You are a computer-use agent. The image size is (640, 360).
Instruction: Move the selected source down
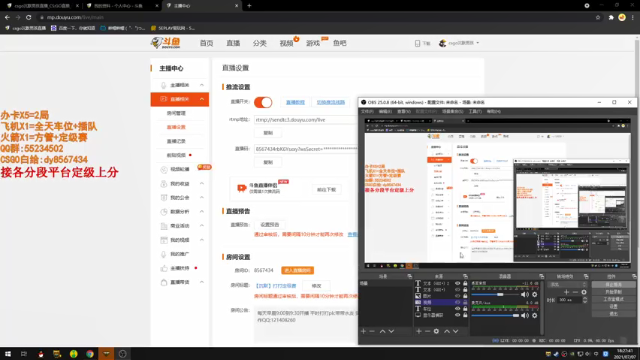point(456,331)
